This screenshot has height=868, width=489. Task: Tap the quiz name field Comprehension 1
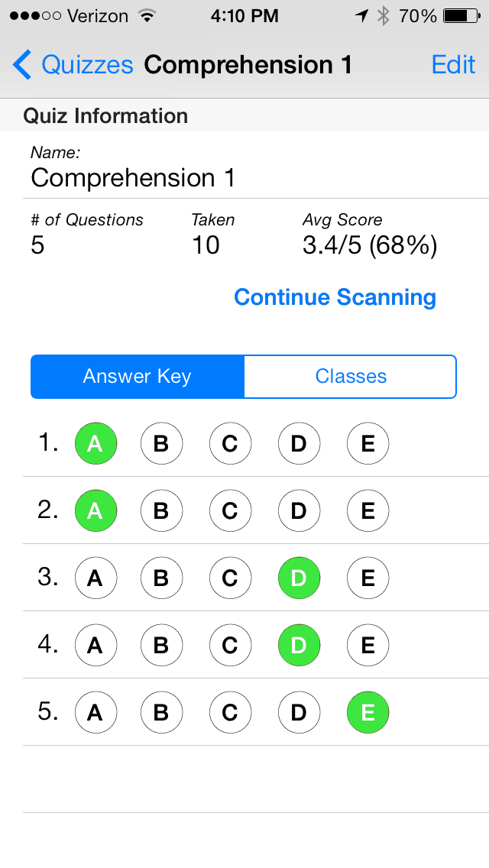click(133, 178)
